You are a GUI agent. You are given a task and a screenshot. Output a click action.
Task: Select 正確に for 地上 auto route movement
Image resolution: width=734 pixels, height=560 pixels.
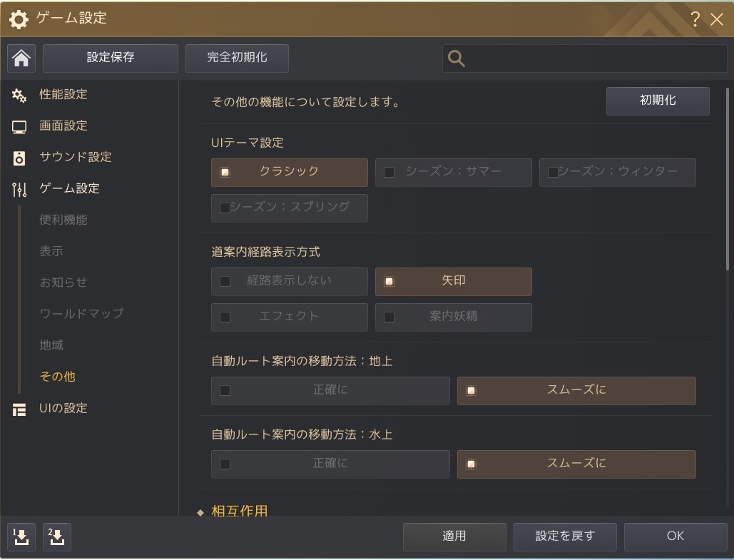pyautogui.click(x=225, y=391)
